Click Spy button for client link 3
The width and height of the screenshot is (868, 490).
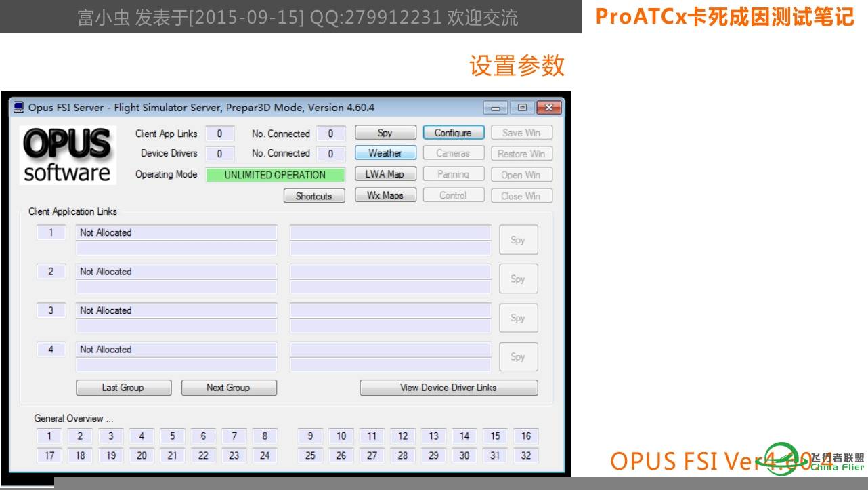(519, 318)
